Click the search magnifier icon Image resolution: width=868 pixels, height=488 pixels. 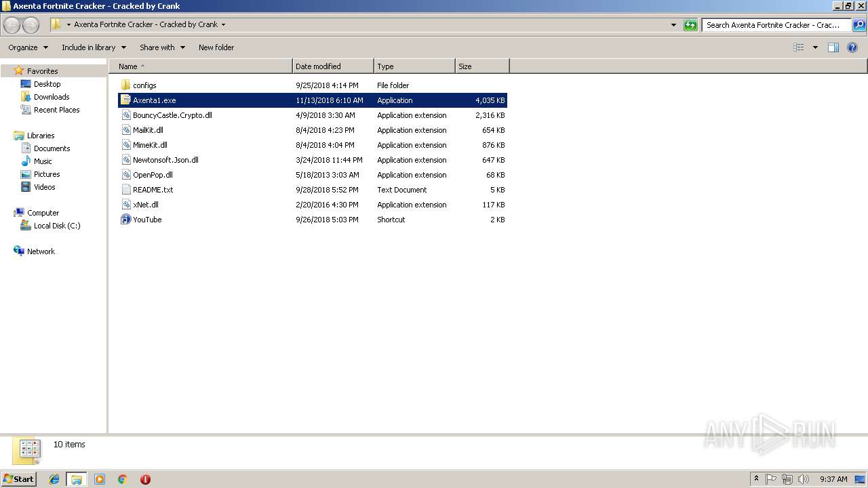coord(859,25)
